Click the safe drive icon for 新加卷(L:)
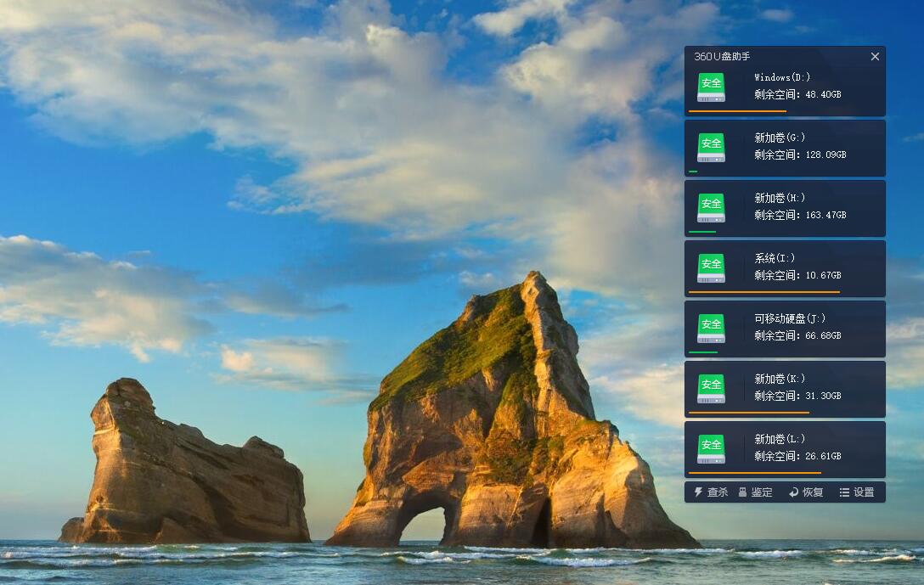 pos(712,449)
